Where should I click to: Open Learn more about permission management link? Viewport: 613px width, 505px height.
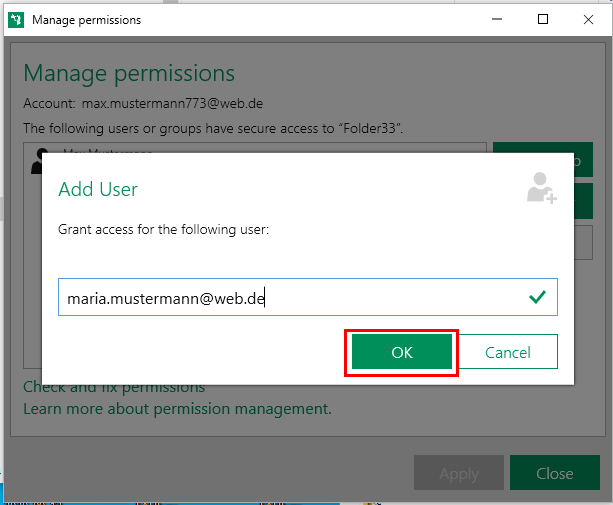(177, 409)
